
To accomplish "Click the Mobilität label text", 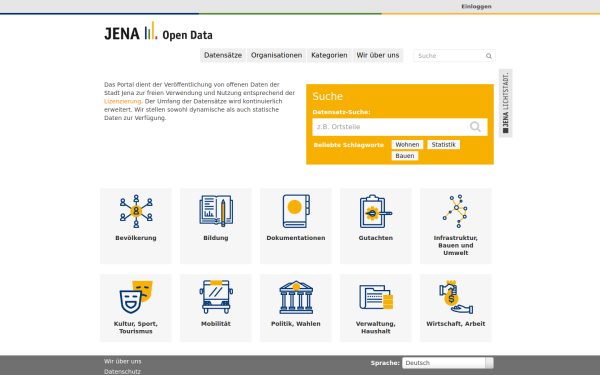I will (216, 324).
